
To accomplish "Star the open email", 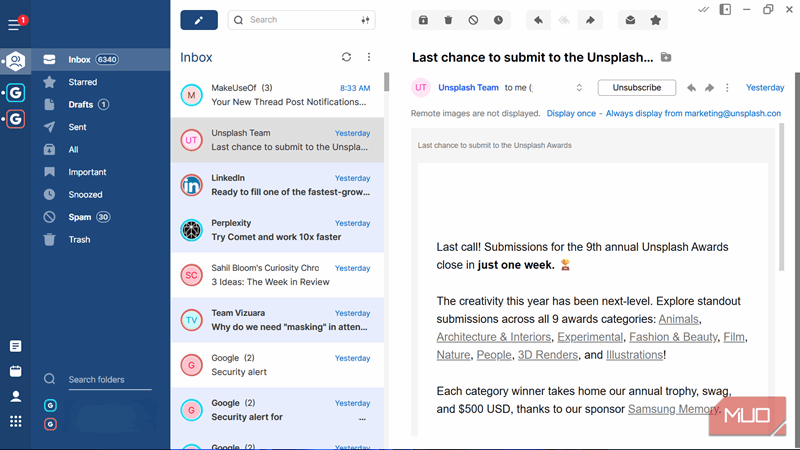I will (656, 20).
